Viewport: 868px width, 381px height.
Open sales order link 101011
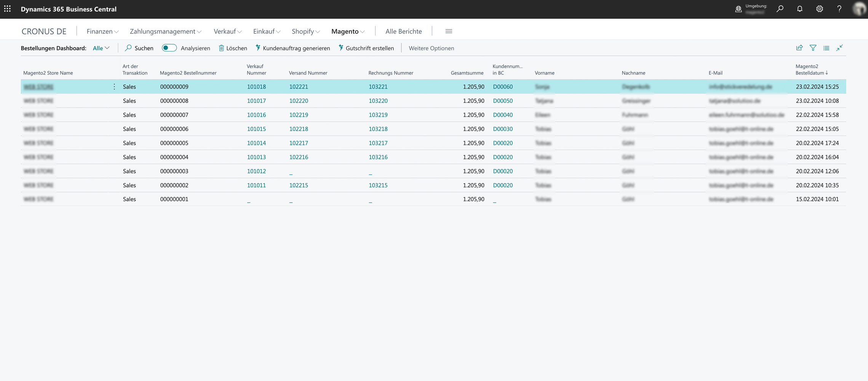click(256, 185)
